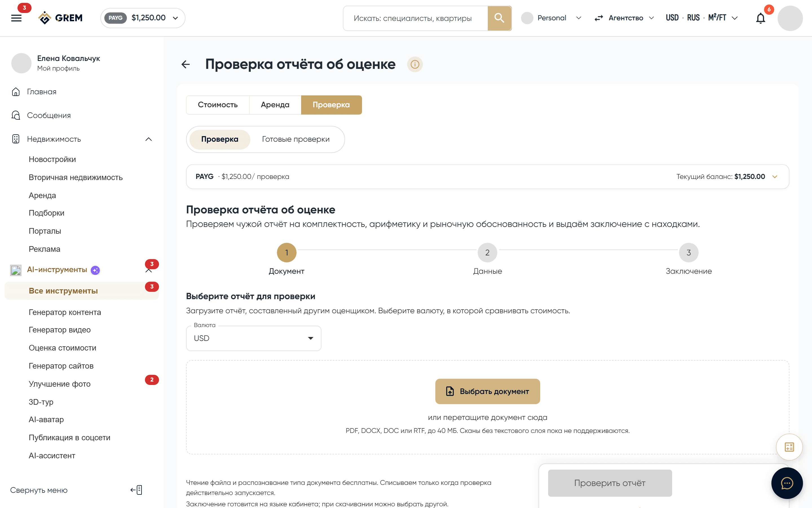Click the Сообщения headset icon

click(x=16, y=115)
